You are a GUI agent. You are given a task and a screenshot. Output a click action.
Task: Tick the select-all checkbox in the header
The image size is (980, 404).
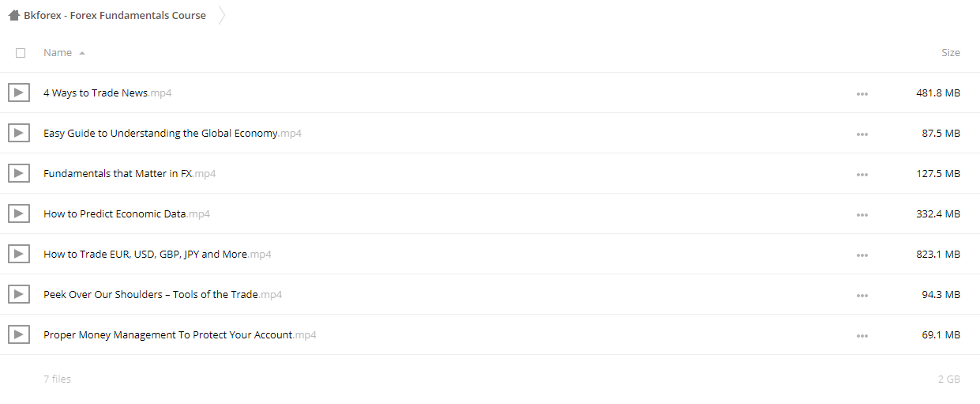(x=21, y=53)
